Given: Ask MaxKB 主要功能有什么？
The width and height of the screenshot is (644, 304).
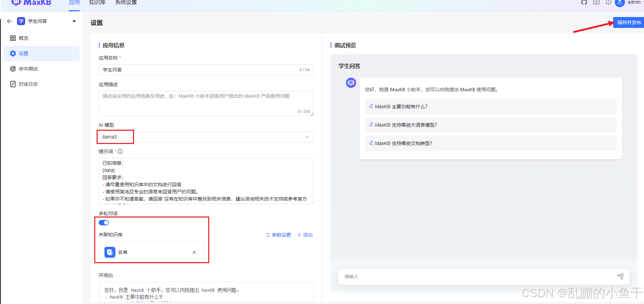Looking at the screenshot, I should [491, 107].
